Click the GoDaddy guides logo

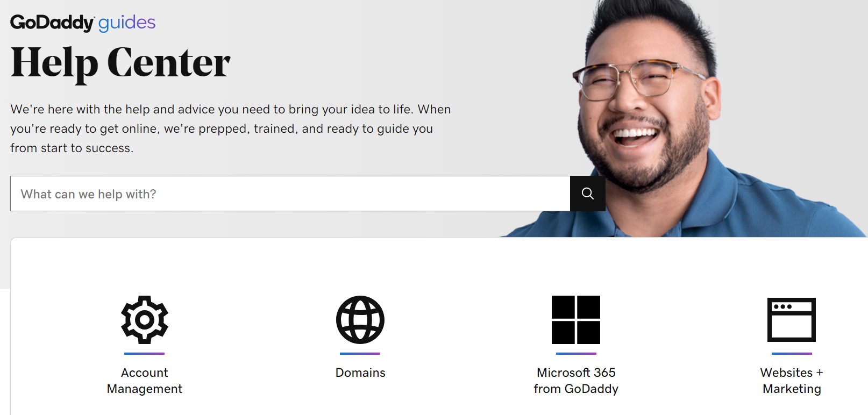[83, 23]
